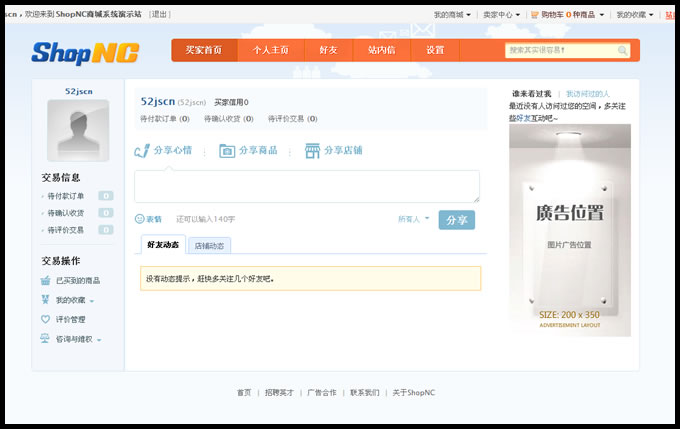Switch to 谁来看过我 tab
The image size is (680, 429).
tap(532, 94)
